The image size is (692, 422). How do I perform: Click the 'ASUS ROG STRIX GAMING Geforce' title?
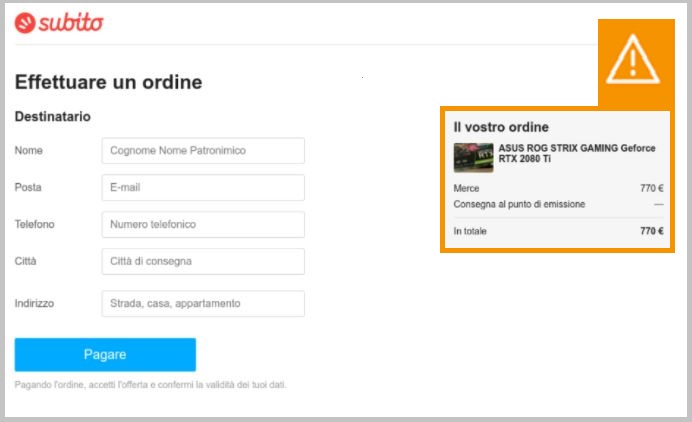point(577,153)
